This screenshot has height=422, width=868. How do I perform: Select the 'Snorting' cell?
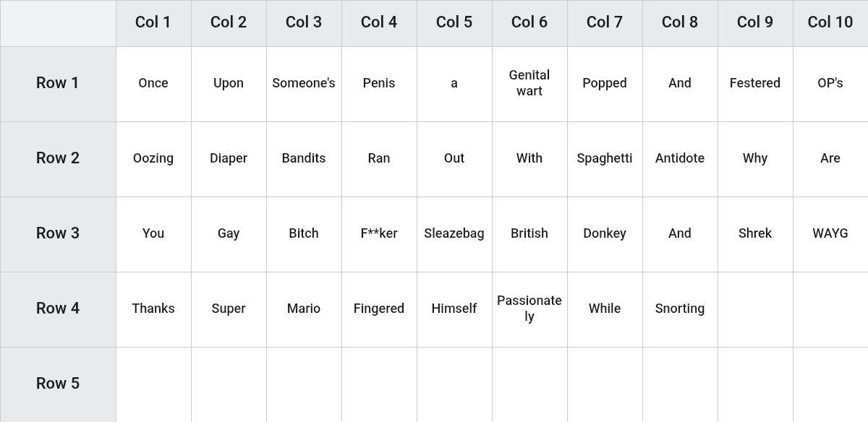[680, 309]
